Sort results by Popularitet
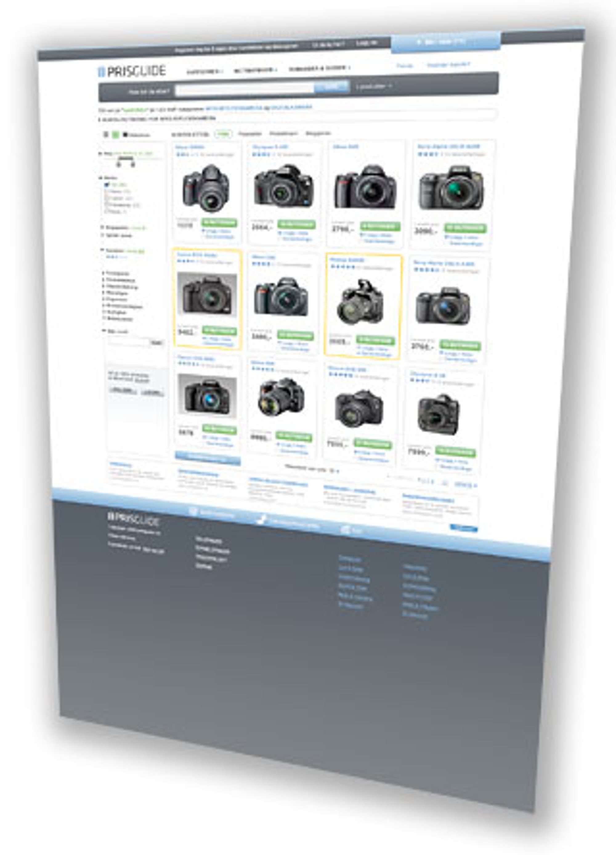 coord(250,133)
